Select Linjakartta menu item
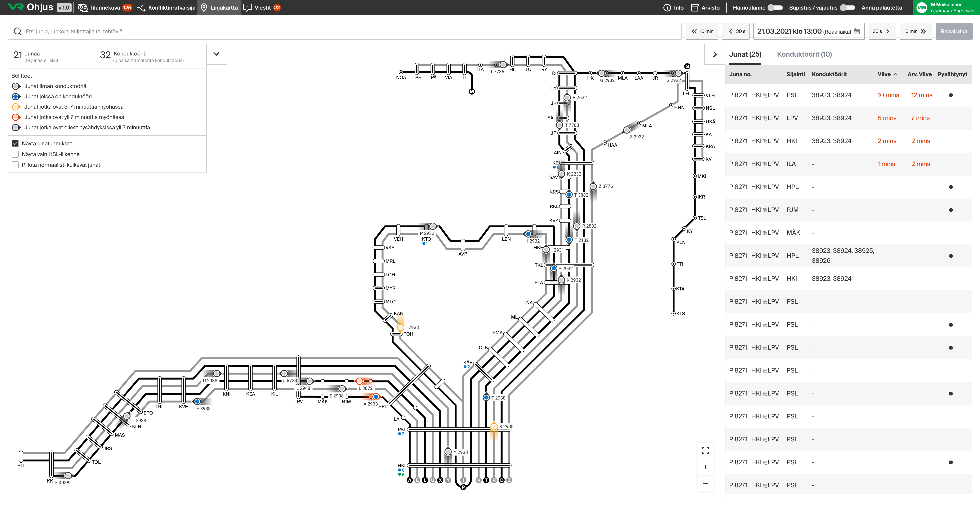The width and height of the screenshot is (980, 511). click(x=219, y=8)
